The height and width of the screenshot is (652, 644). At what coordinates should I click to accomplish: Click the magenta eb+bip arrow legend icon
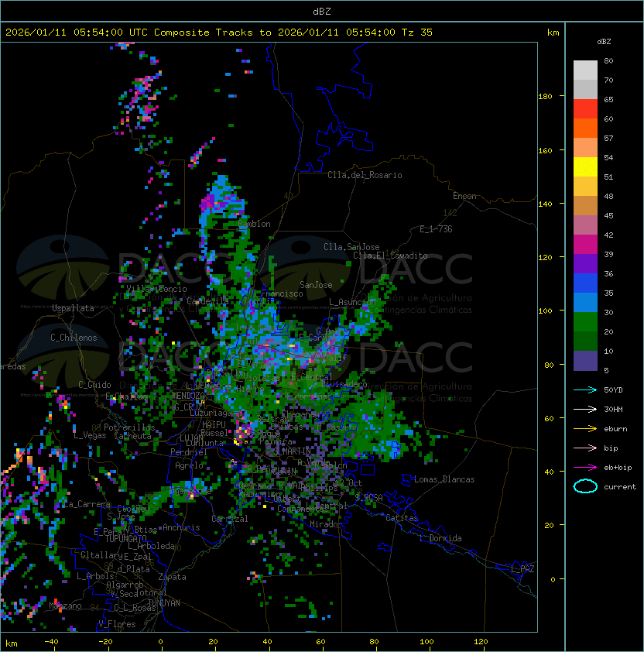click(585, 468)
